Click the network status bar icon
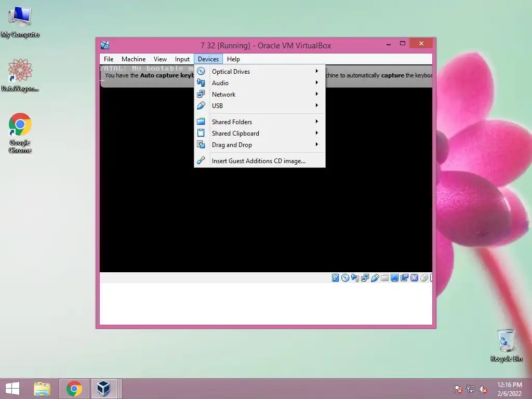The height and width of the screenshot is (399, 532). coord(365,278)
